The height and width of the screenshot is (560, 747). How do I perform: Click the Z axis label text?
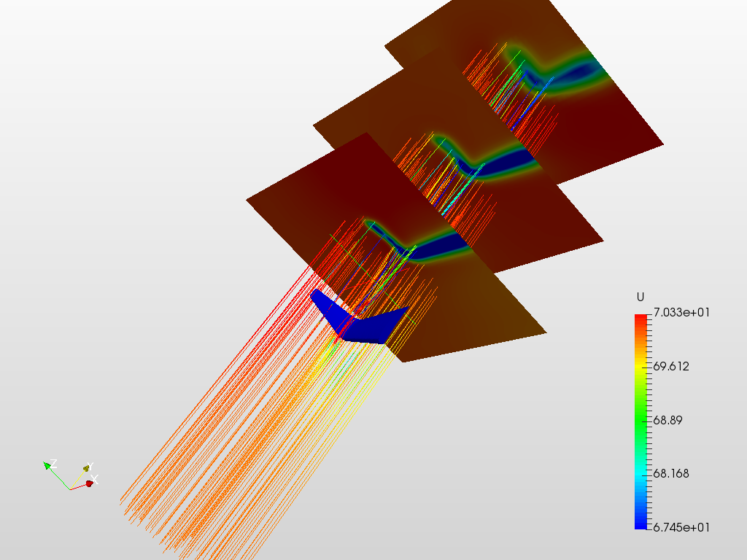tap(54, 462)
